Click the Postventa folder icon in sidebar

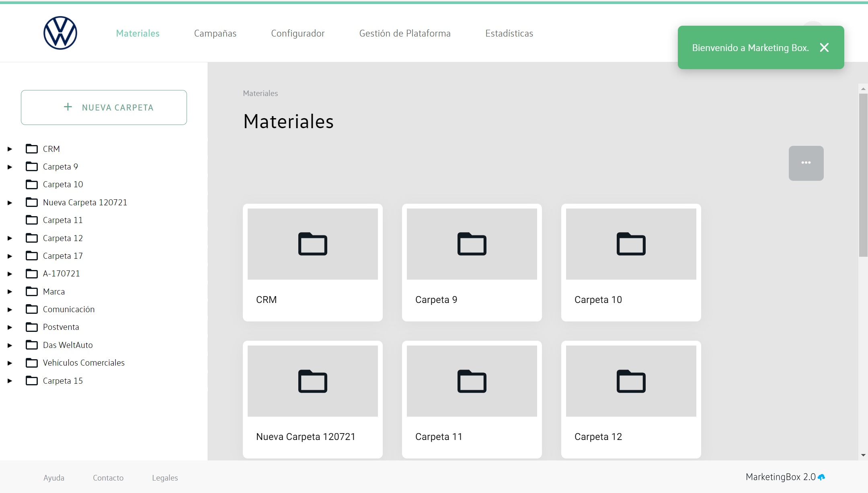pyautogui.click(x=32, y=327)
